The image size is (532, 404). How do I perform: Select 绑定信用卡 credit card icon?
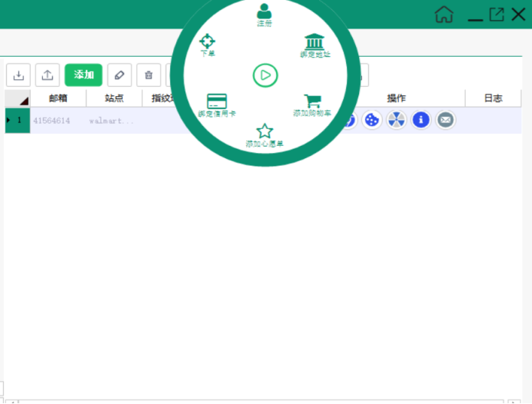(217, 101)
